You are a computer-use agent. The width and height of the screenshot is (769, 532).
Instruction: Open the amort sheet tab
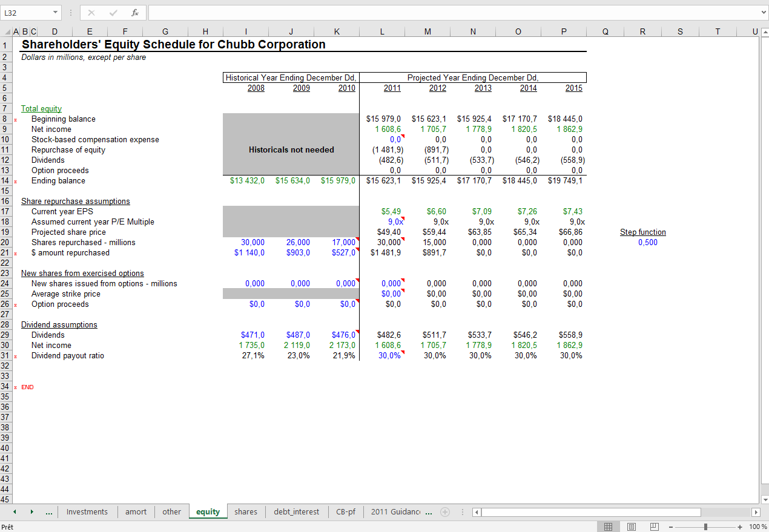[136, 512]
